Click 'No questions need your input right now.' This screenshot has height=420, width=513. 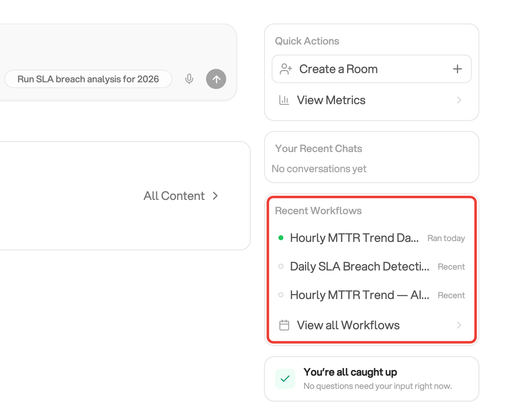coord(378,386)
